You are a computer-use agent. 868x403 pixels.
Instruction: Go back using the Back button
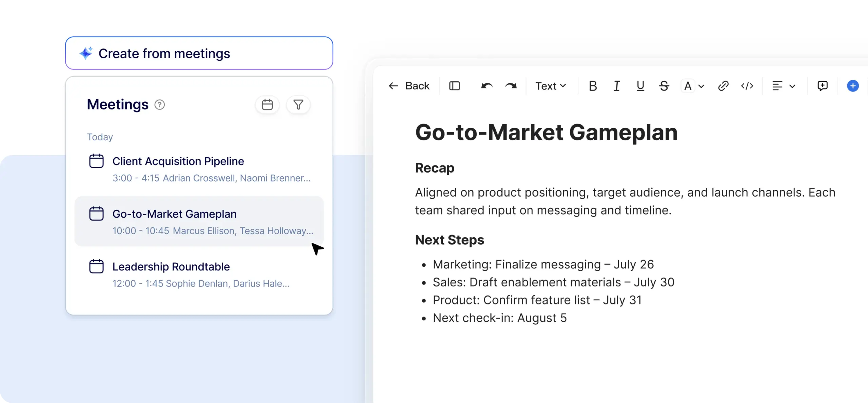coord(409,86)
